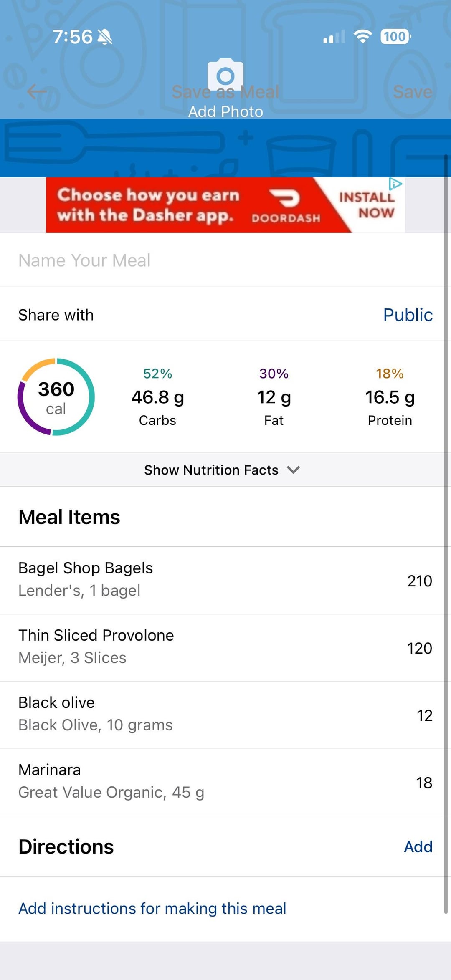
Task: Click the ad choices icon on banner
Action: click(x=395, y=184)
